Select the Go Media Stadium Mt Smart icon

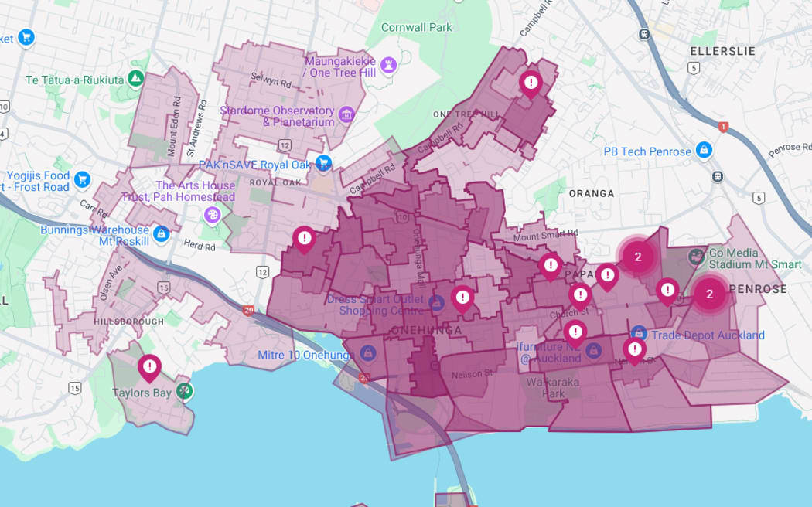[x=697, y=257]
